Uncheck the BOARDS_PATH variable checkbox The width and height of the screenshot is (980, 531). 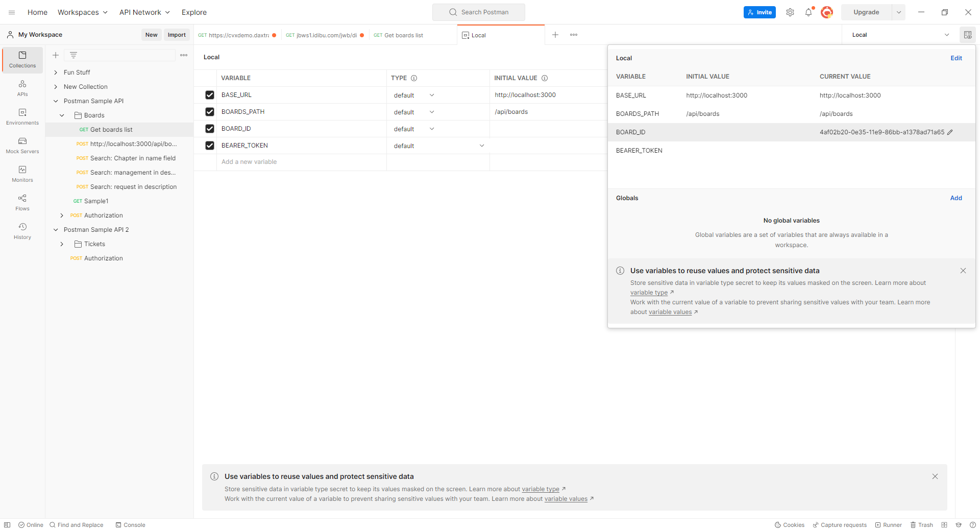pyautogui.click(x=210, y=112)
